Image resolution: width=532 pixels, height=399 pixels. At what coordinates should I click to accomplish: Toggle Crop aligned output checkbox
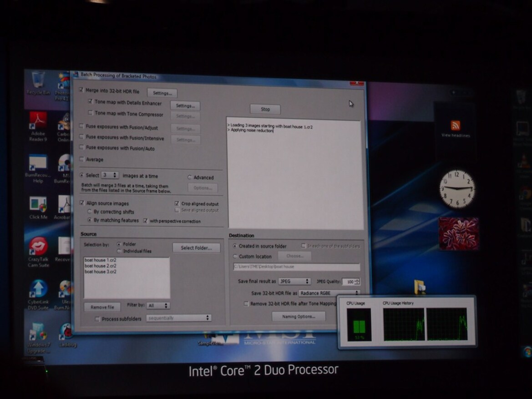[177, 203]
